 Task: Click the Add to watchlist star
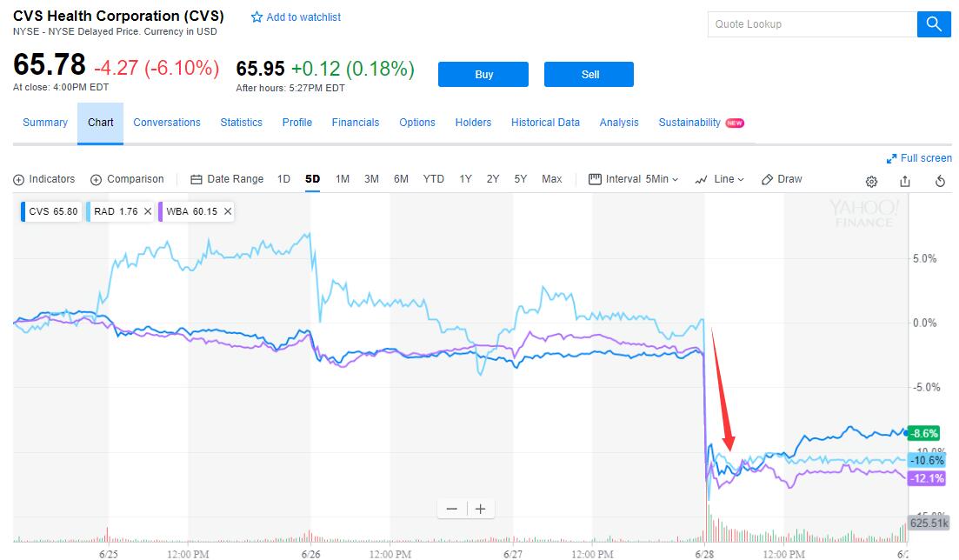point(256,17)
